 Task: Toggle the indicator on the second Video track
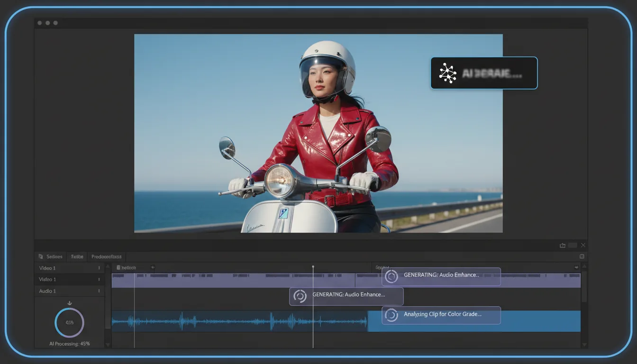(100, 279)
